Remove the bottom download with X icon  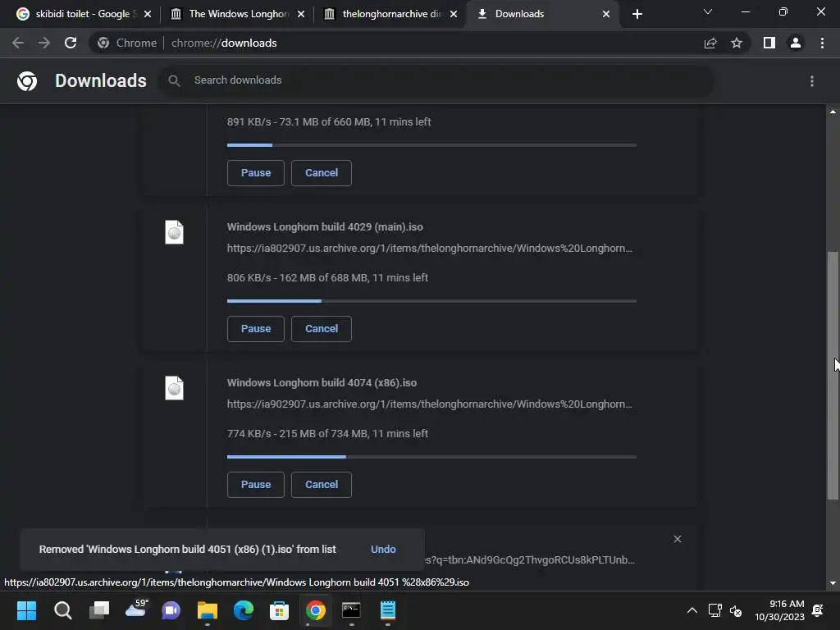click(x=677, y=539)
